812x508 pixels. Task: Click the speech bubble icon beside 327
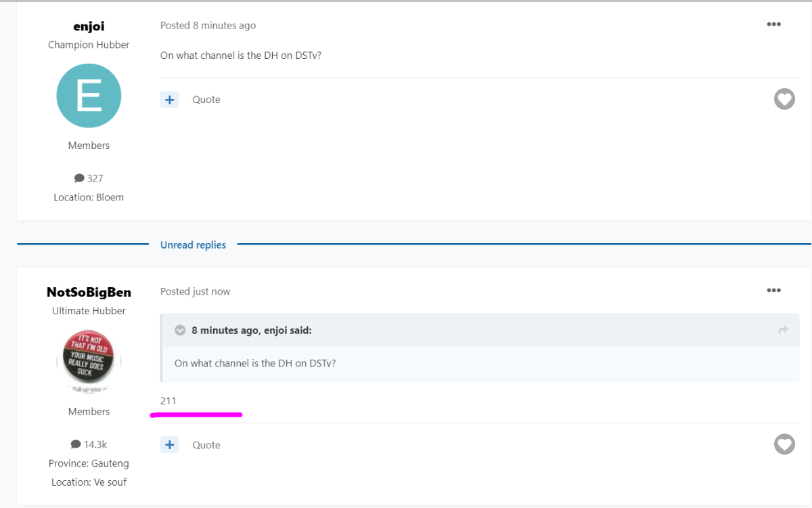pyautogui.click(x=78, y=178)
